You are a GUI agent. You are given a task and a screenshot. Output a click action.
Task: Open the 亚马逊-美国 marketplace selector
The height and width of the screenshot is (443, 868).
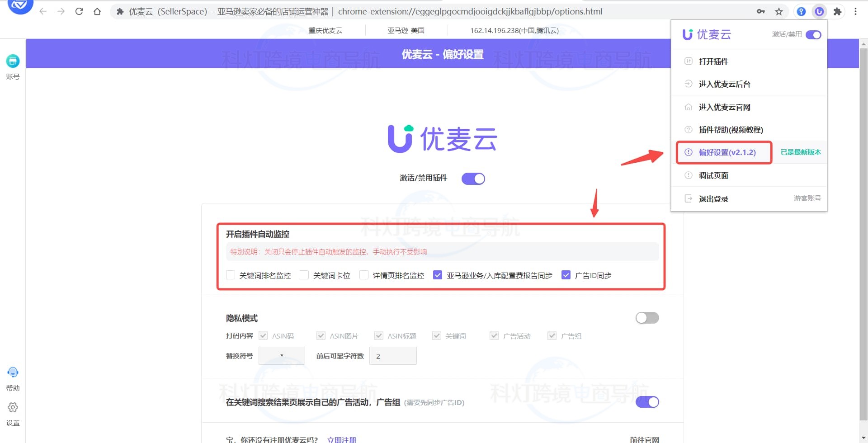(406, 30)
